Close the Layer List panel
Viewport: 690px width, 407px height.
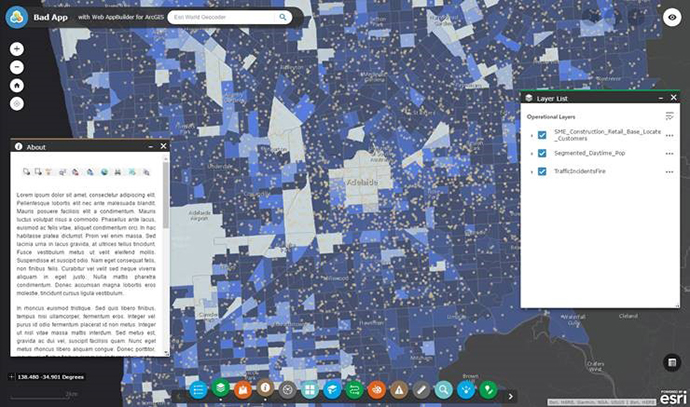pyautogui.click(x=673, y=98)
